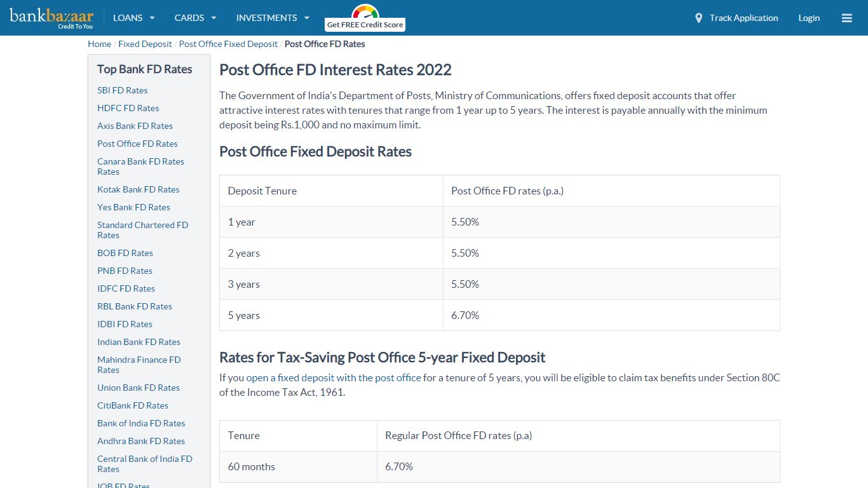868x488 pixels.
Task: Open Central Bank of India FD Rates link
Action: [144, 464]
